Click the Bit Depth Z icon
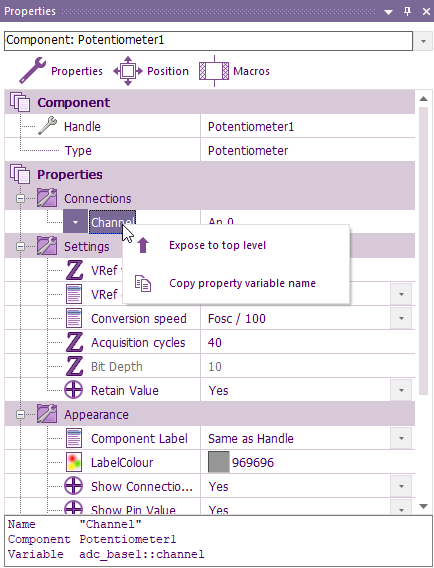Screen dimensions: 434x568 (x=74, y=366)
